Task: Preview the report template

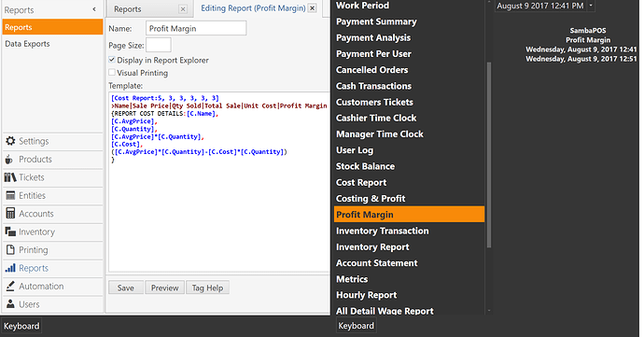Action: coord(164,288)
